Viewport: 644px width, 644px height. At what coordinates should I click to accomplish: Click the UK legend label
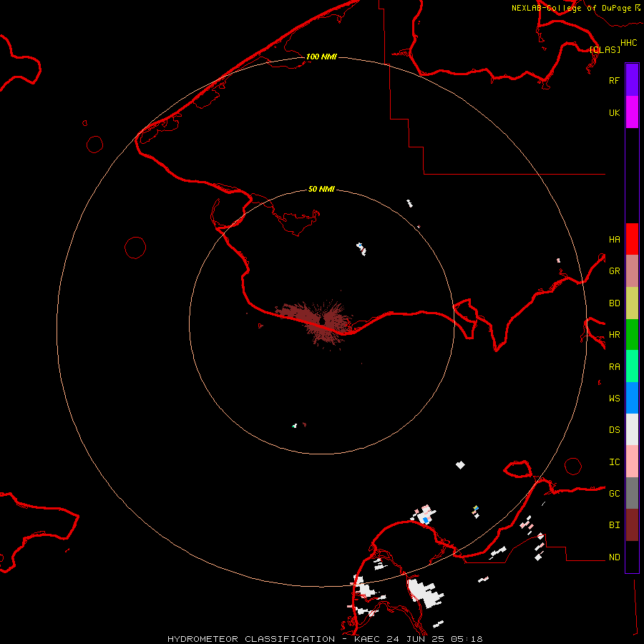tap(614, 112)
